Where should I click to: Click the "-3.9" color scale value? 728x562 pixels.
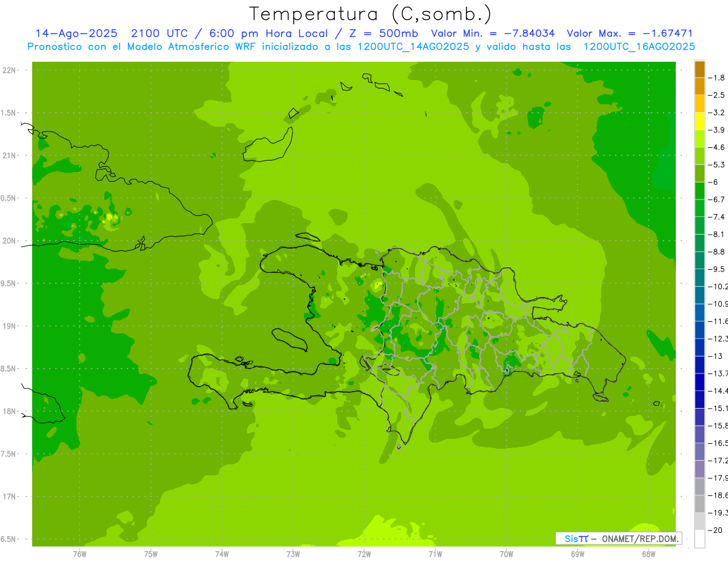coord(717,130)
